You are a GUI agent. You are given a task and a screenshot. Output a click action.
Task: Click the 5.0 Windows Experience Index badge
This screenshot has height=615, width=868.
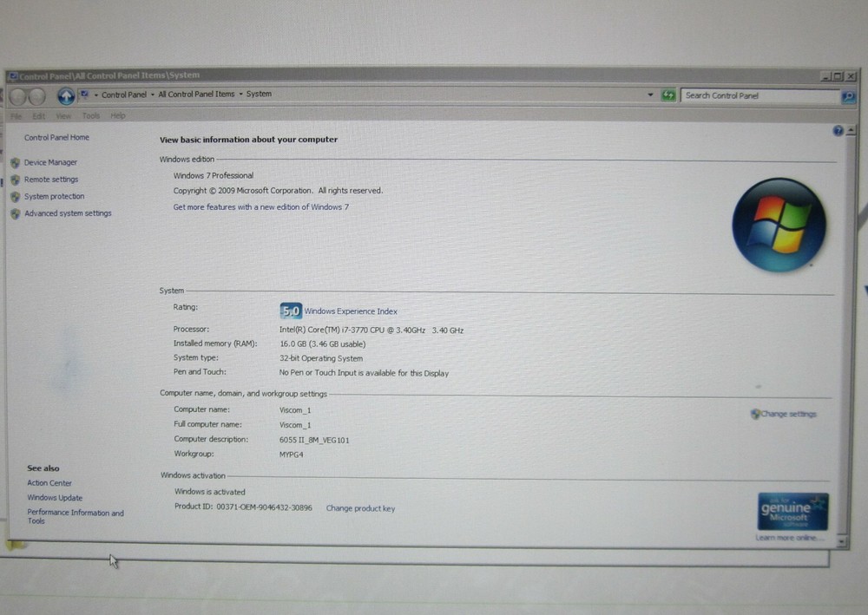click(x=290, y=311)
